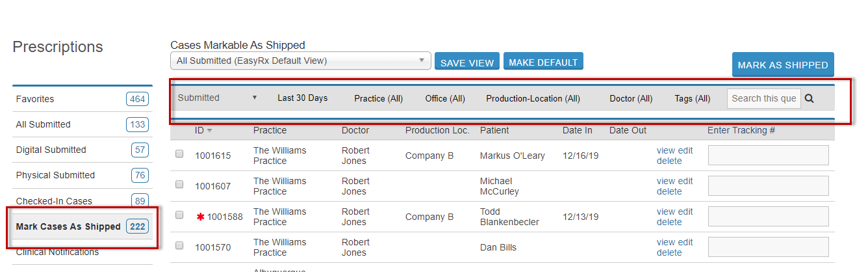Check the box next to case 1001570
This screenshot has height=272, width=868.
179,246
